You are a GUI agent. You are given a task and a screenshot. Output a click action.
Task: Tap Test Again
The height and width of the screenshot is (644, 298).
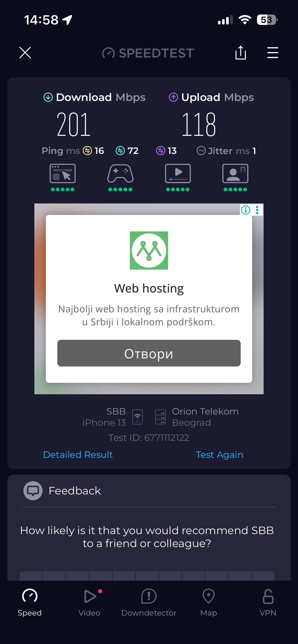tap(220, 455)
